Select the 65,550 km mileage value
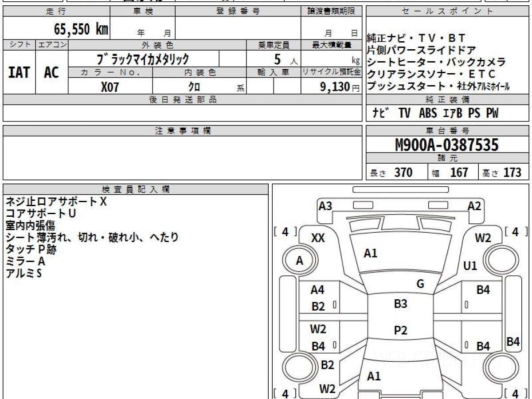This screenshot has height=399, width=532. pos(81,29)
